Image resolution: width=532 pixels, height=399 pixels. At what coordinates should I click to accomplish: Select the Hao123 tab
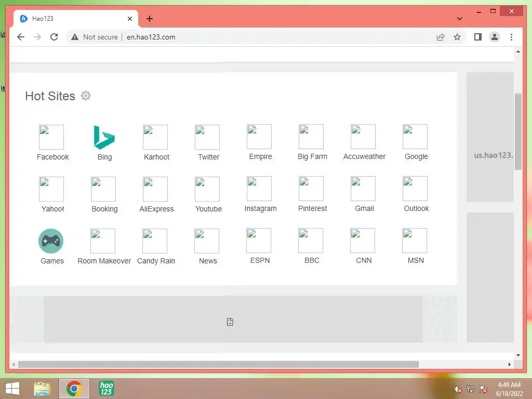pyautogui.click(x=76, y=19)
